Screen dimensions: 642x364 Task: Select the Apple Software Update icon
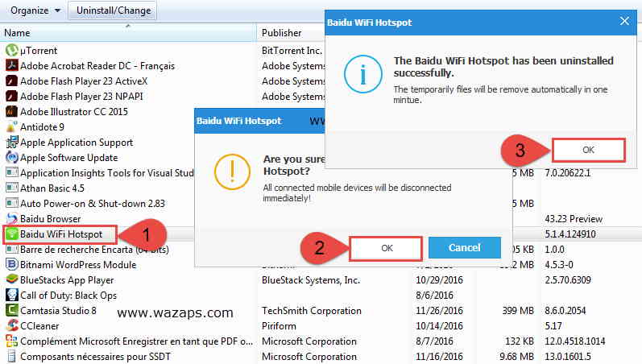click(x=12, y=157)
